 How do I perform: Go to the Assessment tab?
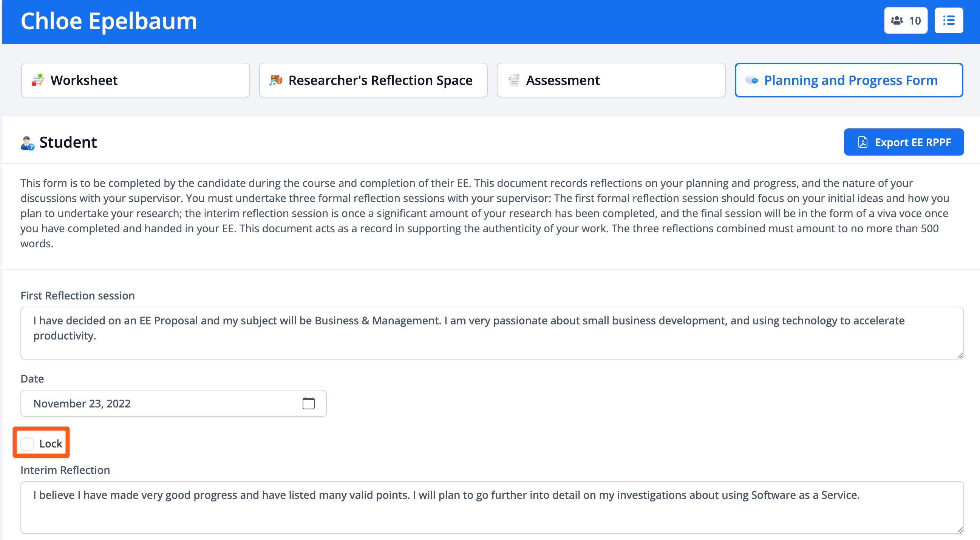[x=611, y=80]
